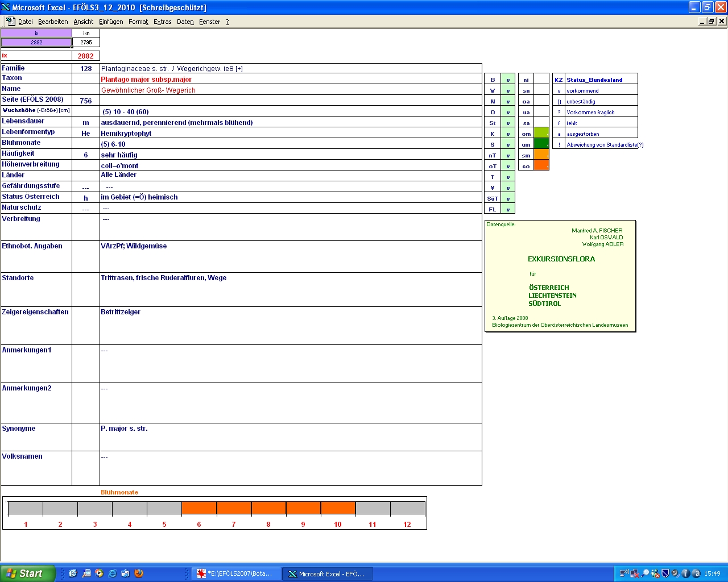Click the wireless network tray icon
This screenshot has height=582, width=728.
[624, 573]
